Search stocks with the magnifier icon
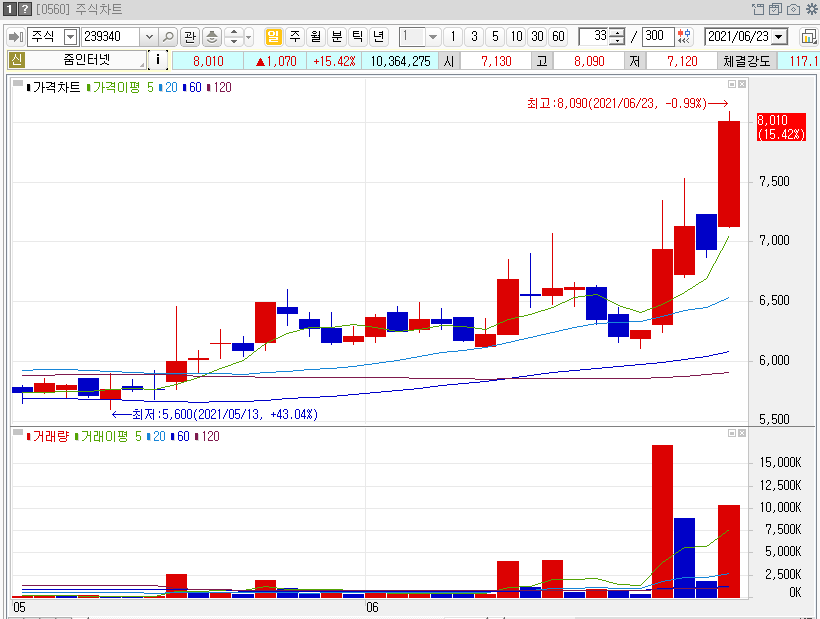The height and width of the screenshot is (619, 820). 168,37
